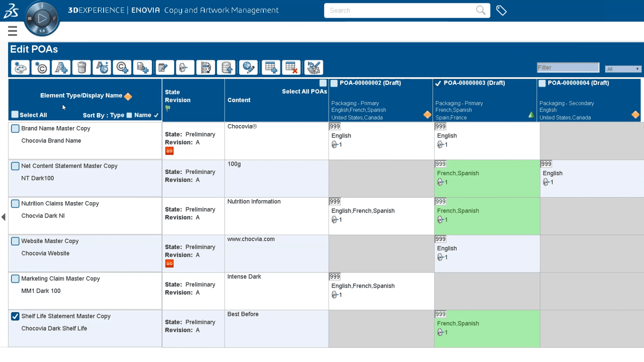Click the new copyright element toolbar icon
Viewport: 644px width, 362px height.
(x=41, y=68)
